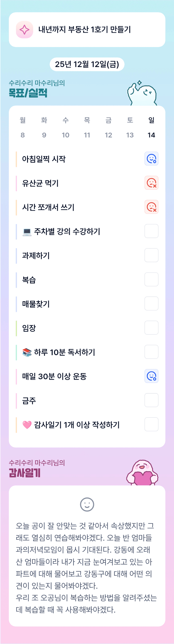Check the 과제하기 checkbox
The height and width of the screenshot is (644, 174).
point(151,255)
